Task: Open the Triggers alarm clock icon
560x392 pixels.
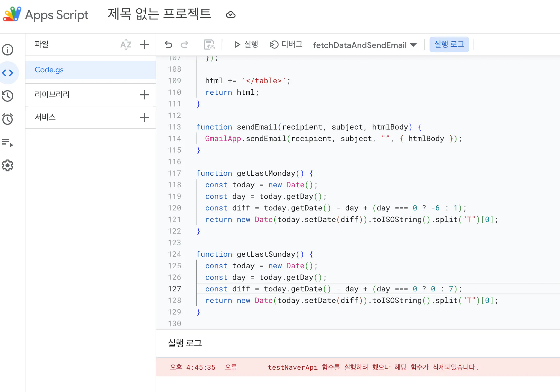Action: [8, 119]
